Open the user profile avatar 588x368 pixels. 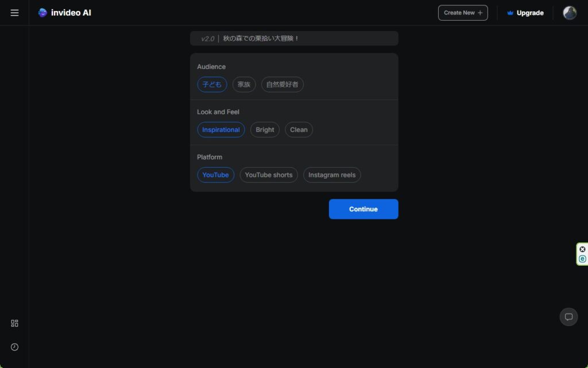tap(569, 13)
